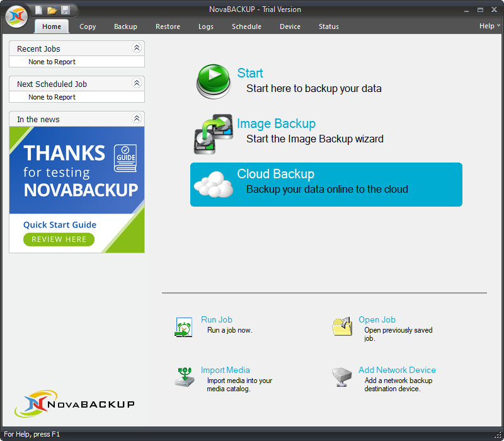Click the NovaBACKUP logo at bottom left

pyautogui.click(x=74, y=404)
